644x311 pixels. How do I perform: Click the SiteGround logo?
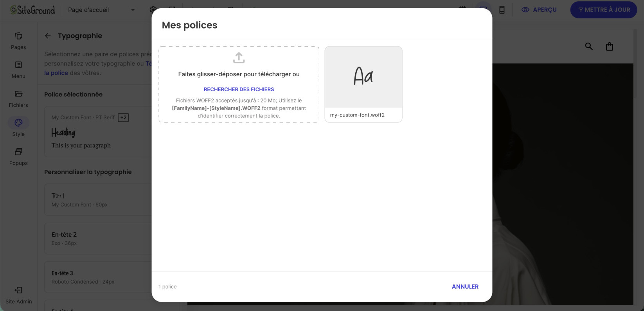[x=33, y=10]
